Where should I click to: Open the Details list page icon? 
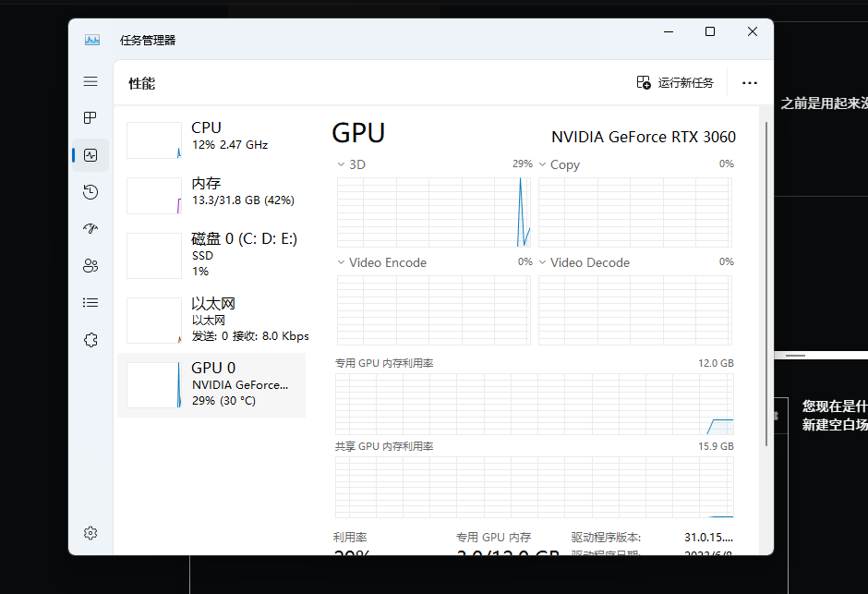tap(90, 303)
